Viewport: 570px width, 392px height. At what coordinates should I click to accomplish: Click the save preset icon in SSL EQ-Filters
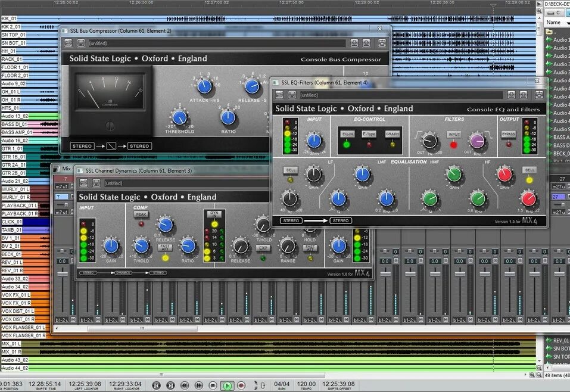pos(292,95)
